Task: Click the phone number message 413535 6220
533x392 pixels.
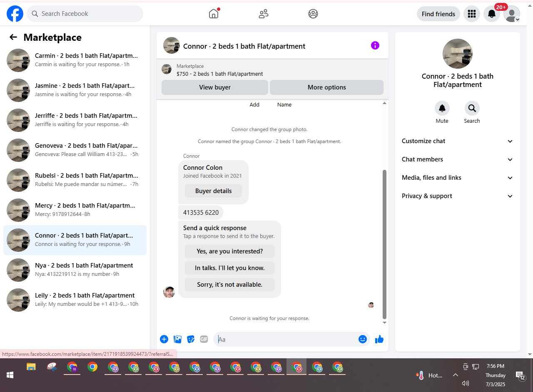Action: click(201, 212)
